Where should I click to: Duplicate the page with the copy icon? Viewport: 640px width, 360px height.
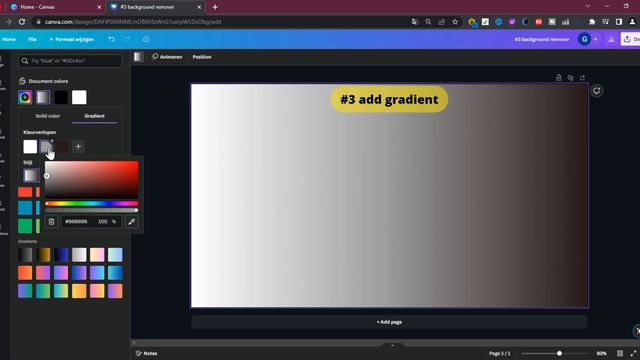pos(570,78)
